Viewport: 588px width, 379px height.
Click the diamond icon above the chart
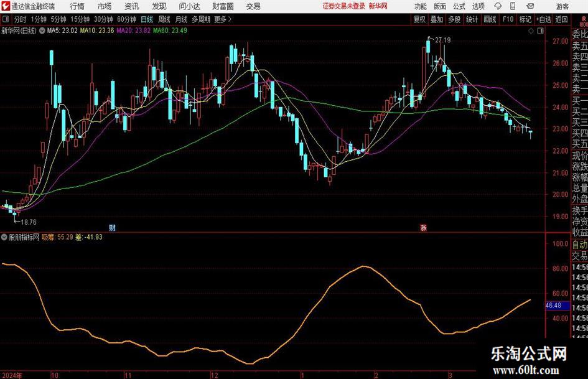531,31
